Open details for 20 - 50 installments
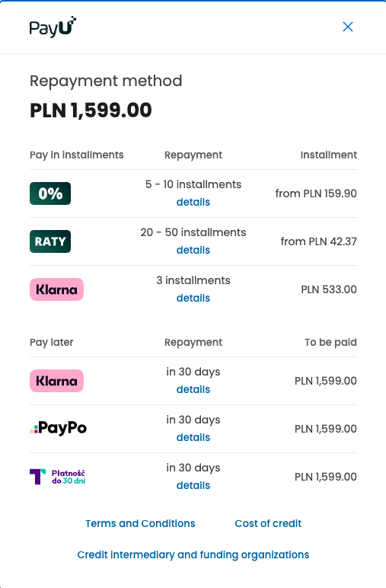386x588 pixels. pyautogui.click(x=193, y=250)
